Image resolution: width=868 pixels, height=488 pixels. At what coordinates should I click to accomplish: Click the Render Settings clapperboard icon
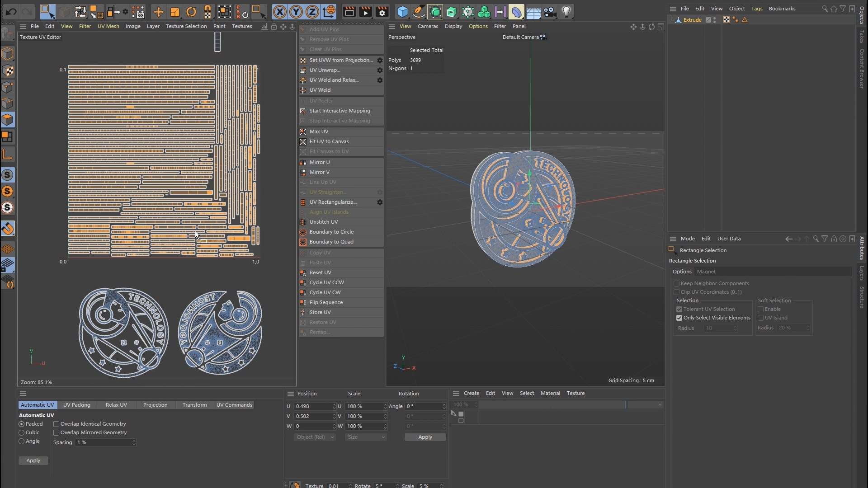(382, 12)
